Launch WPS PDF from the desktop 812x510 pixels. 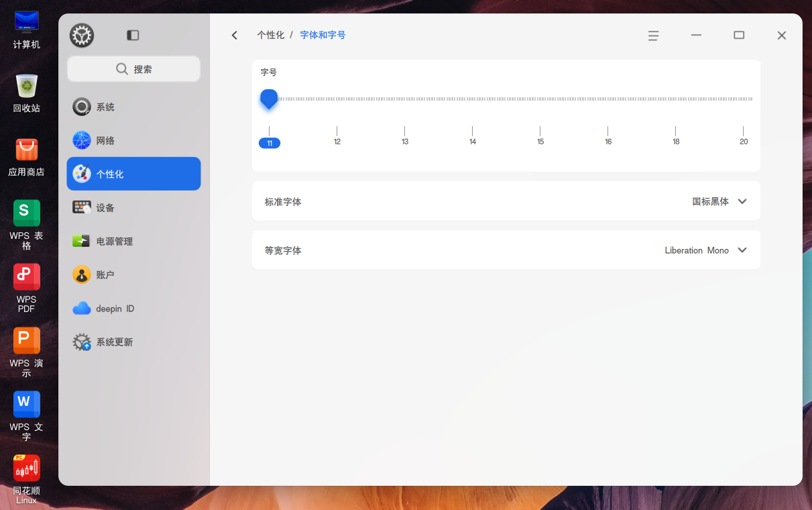(27, 289)
